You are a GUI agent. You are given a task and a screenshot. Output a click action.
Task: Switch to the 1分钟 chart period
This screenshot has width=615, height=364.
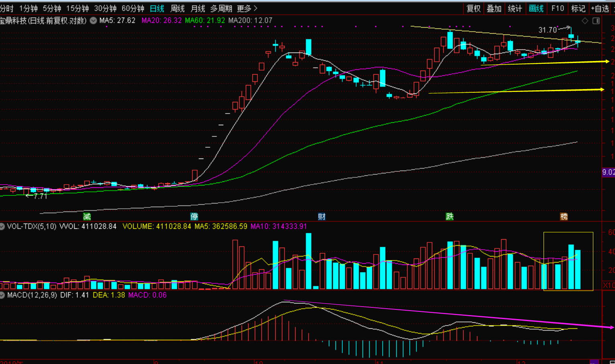coord(29,8)
